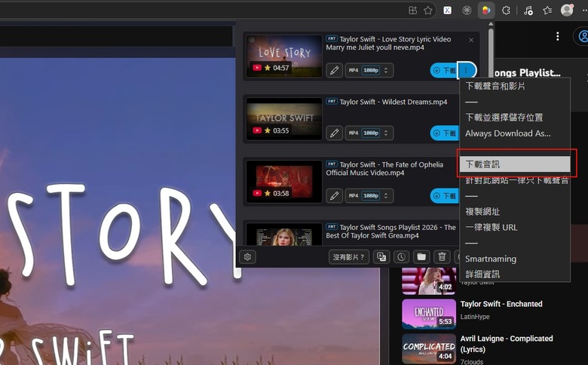Viewport: 588px width, 365px height.
Task: Open the download folder icon
Action: point(421,257)
